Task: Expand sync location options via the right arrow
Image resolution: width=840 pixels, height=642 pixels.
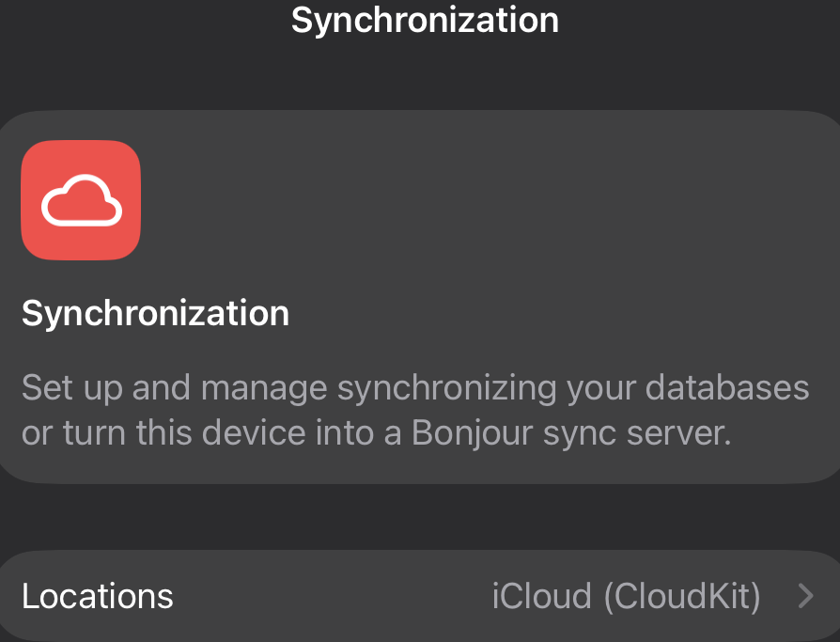Action: pos(804,596)
